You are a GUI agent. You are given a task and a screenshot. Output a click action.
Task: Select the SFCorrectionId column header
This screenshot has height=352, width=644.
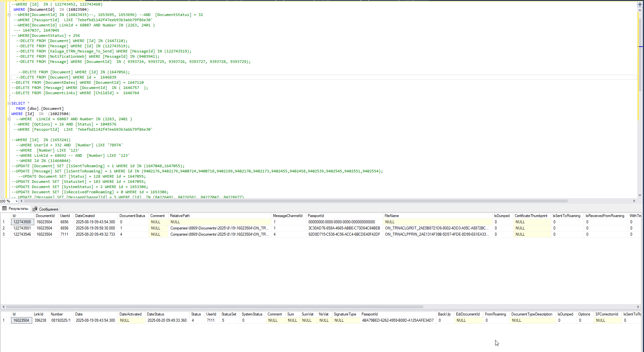coord(608,314)
